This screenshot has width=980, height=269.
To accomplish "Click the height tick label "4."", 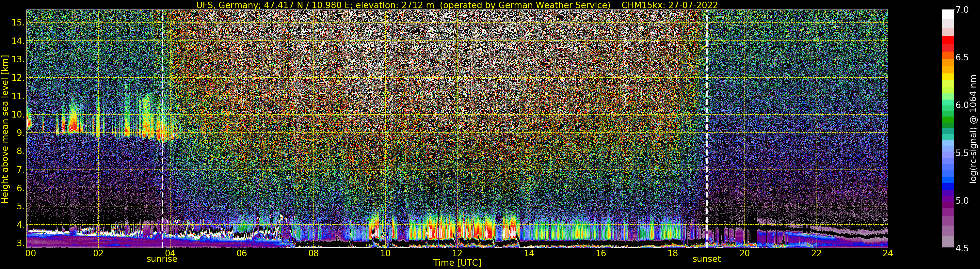I will point(20,225).
